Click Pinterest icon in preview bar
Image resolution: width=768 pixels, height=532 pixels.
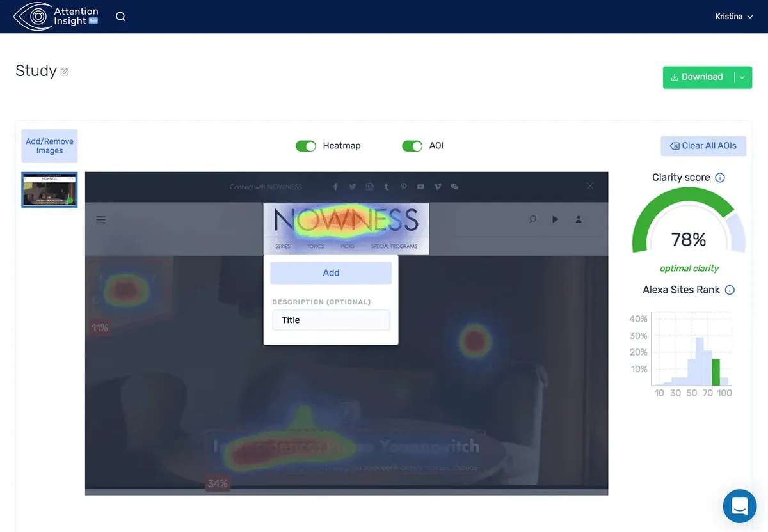pos(403,187)
